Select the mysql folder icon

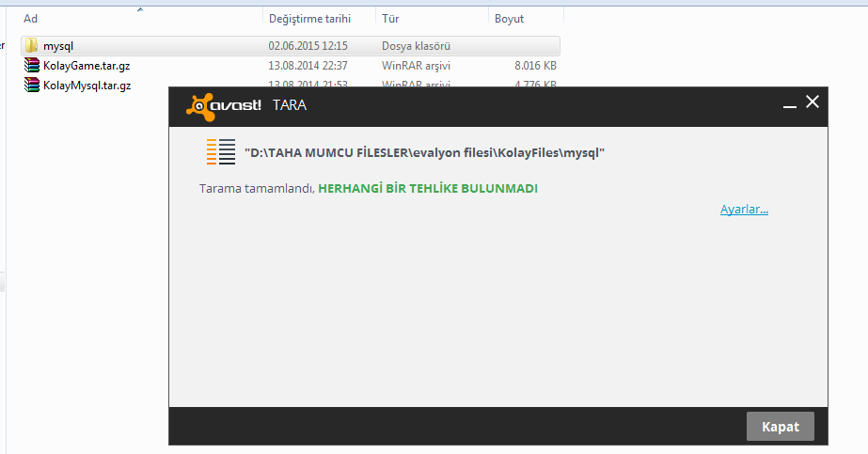pyautogui.click(x=32, y=46)
